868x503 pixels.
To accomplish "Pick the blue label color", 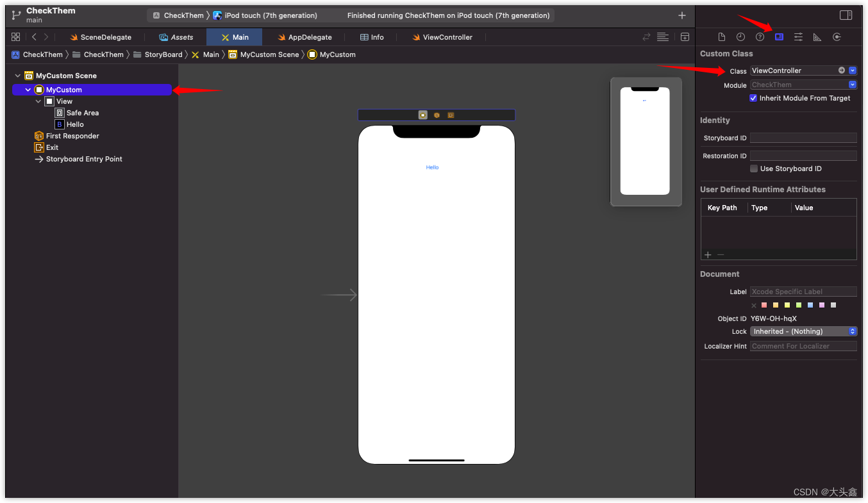I will coord(810,305).
